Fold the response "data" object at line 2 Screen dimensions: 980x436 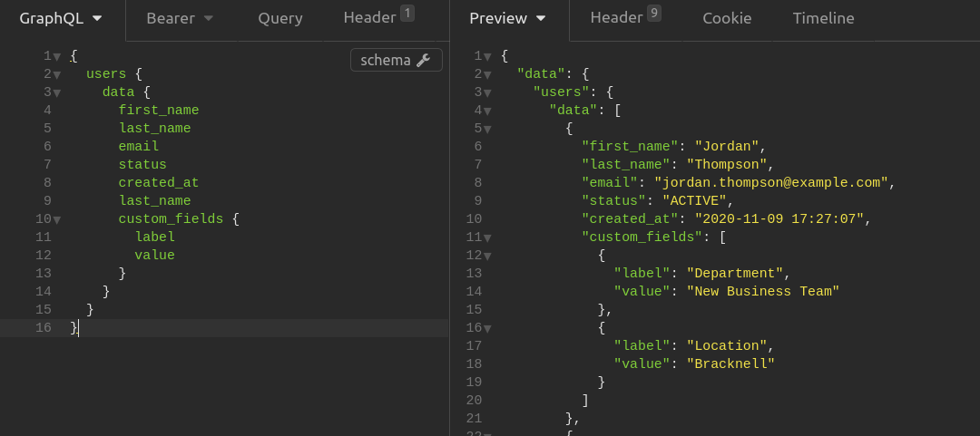[487, 75]
